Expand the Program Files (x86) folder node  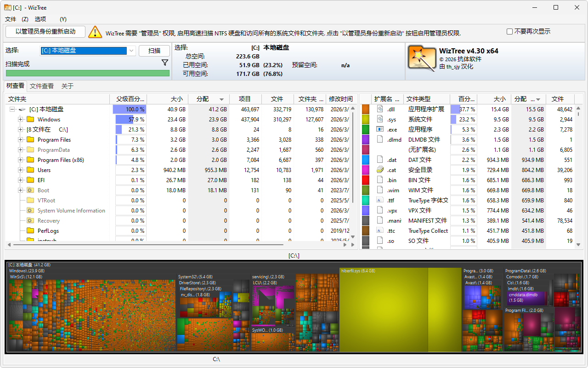(x=21, y=160)
